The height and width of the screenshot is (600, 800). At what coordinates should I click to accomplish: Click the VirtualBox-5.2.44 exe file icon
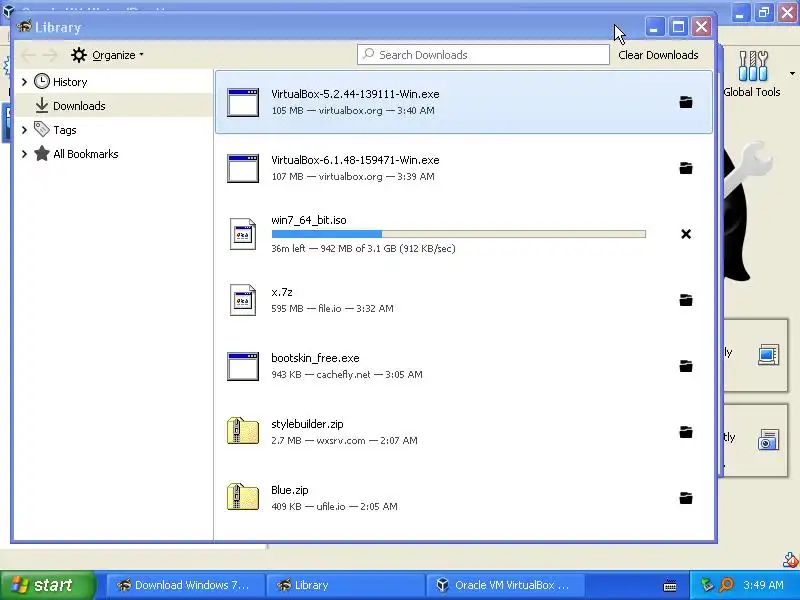[243, 102]
